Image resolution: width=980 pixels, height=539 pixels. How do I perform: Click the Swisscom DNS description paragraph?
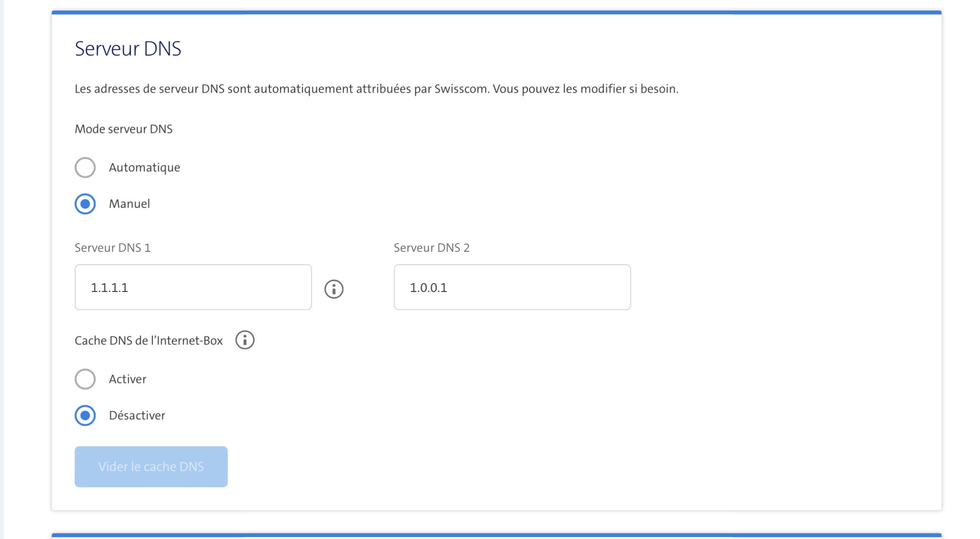click(376, 89)
